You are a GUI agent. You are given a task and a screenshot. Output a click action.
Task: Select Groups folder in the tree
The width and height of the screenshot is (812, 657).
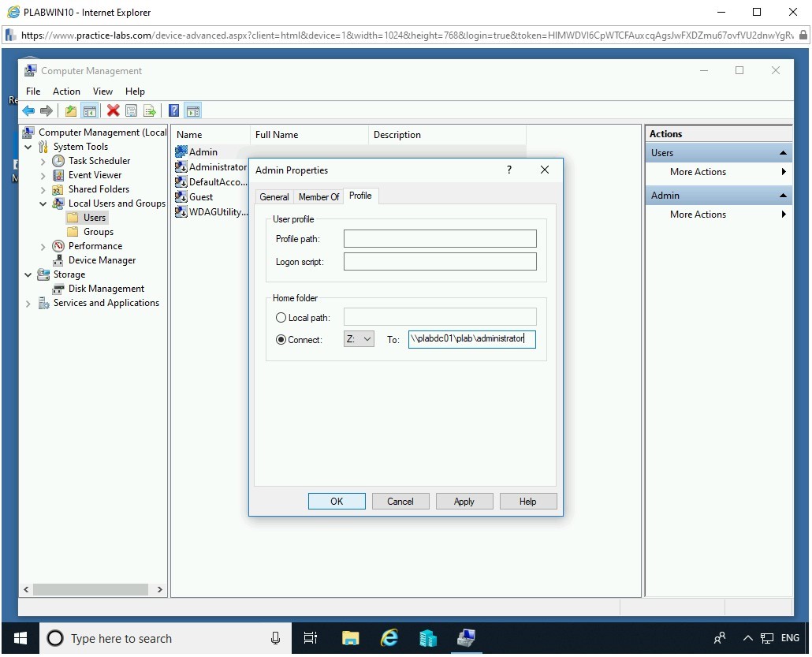tap(99, 232)
